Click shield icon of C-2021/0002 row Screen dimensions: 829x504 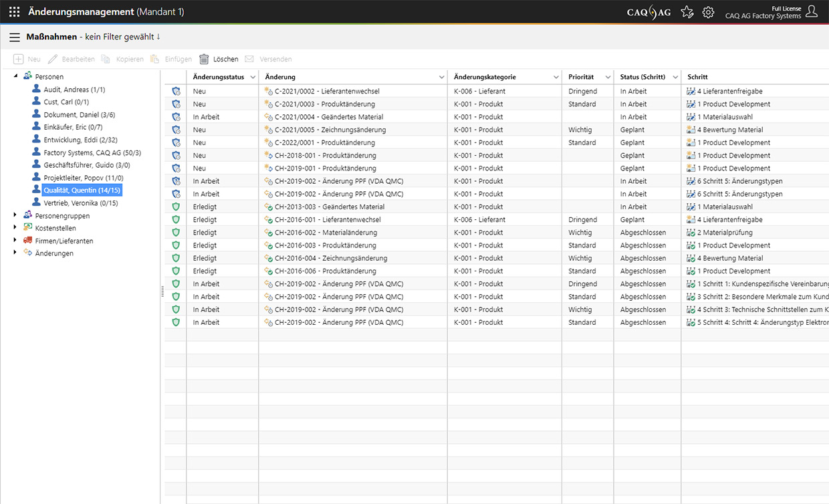[x=176, y=91]
